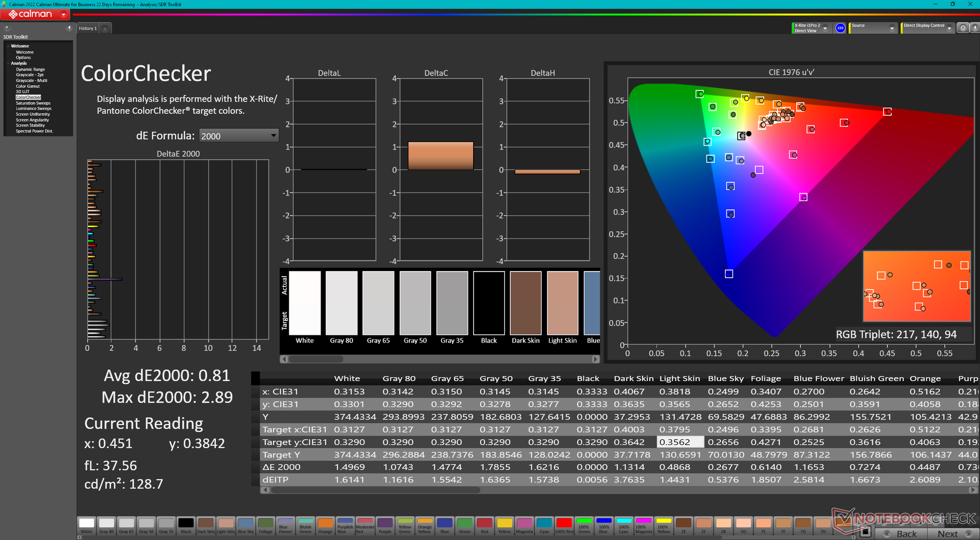
Task: Select Color Gamut in Analysis list
Action: (28, 86)
